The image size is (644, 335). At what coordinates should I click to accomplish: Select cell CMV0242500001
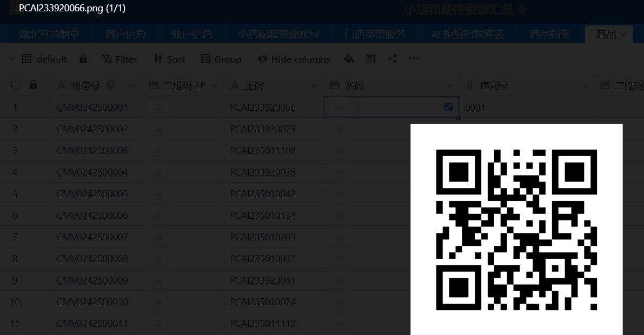[x=97, y=107]
